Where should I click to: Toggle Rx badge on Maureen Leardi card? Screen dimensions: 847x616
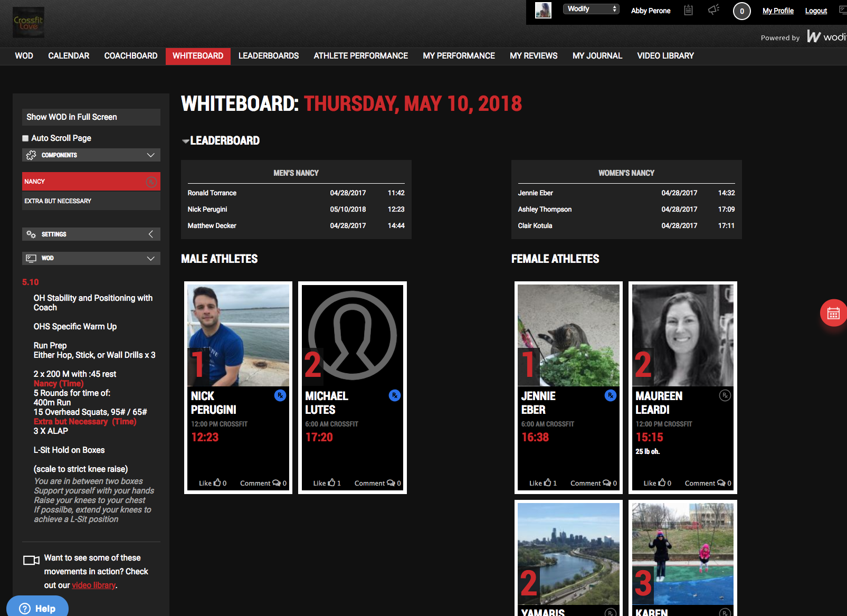tap(725, 395)
